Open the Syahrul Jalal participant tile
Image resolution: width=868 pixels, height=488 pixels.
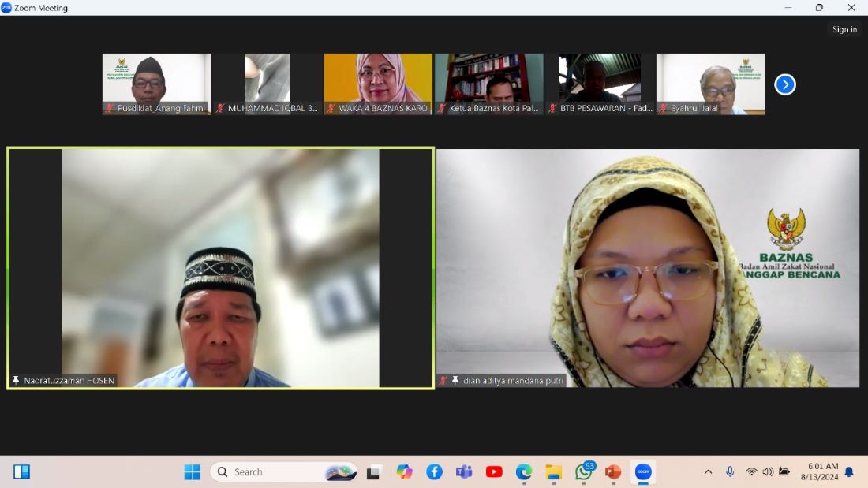710,84
